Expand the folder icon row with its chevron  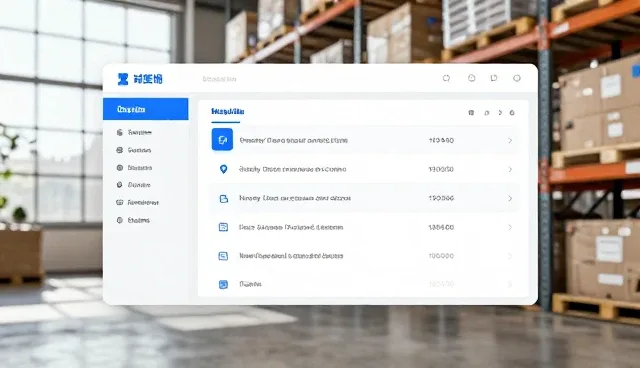pos(510,198)
